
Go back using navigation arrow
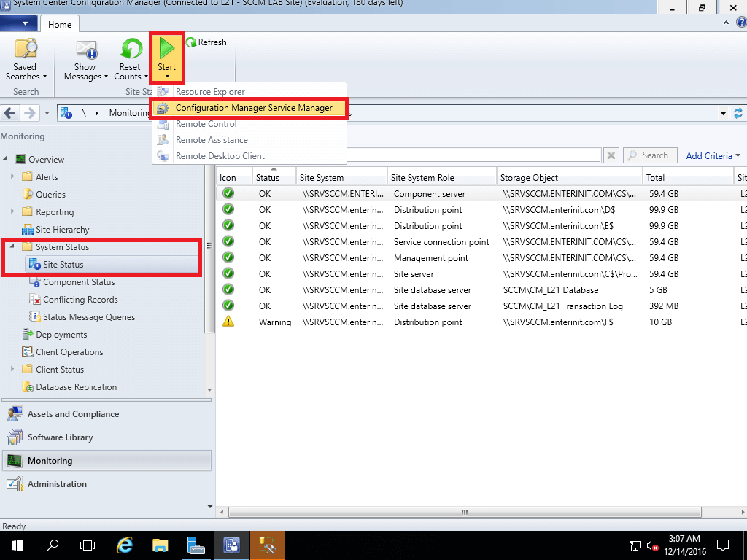point(9,113)
